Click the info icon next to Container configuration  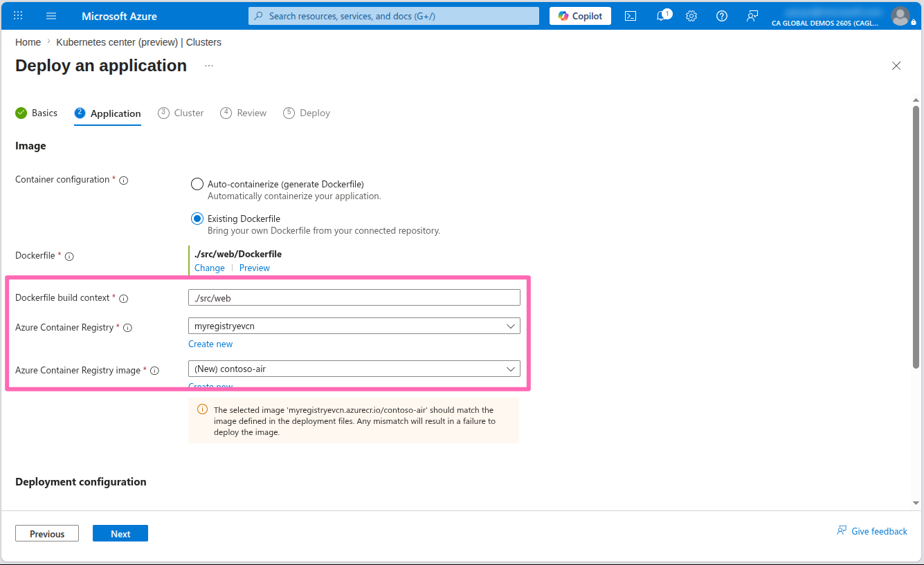tap(124, 180)
